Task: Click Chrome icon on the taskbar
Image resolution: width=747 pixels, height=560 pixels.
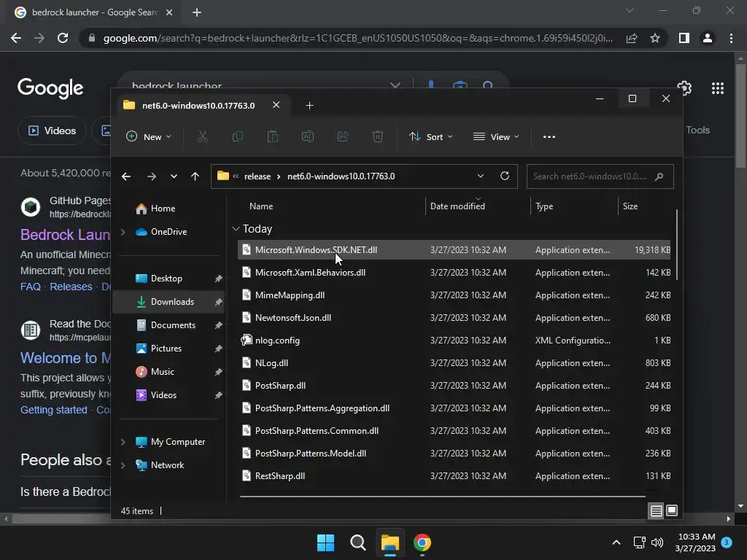Action: (x=422, y=542)
